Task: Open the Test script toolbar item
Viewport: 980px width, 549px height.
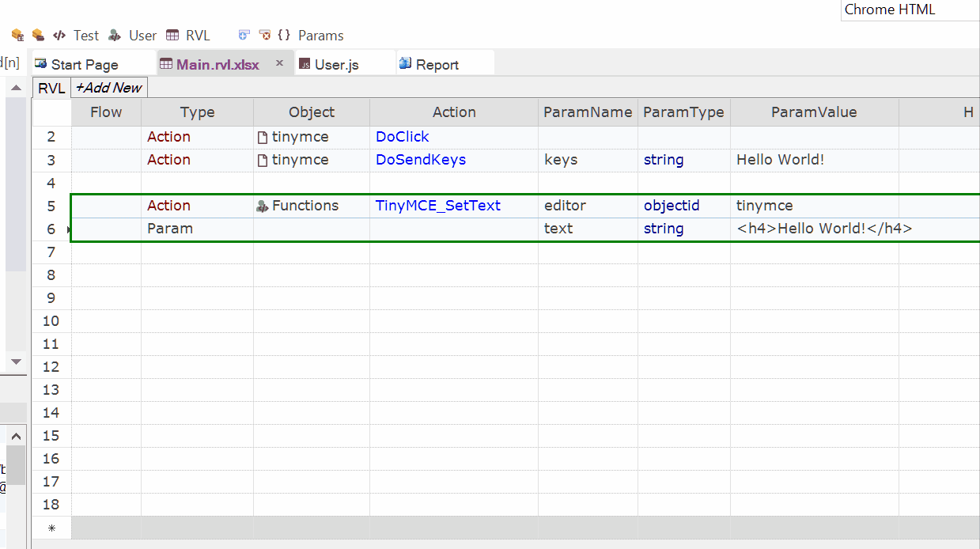Action: pyautogui.click(x=77, y=35)
